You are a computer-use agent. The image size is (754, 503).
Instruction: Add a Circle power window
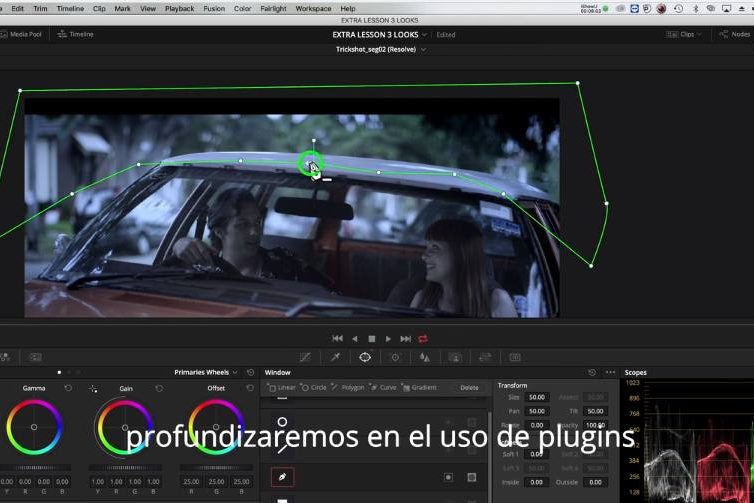tap(314, 387)
